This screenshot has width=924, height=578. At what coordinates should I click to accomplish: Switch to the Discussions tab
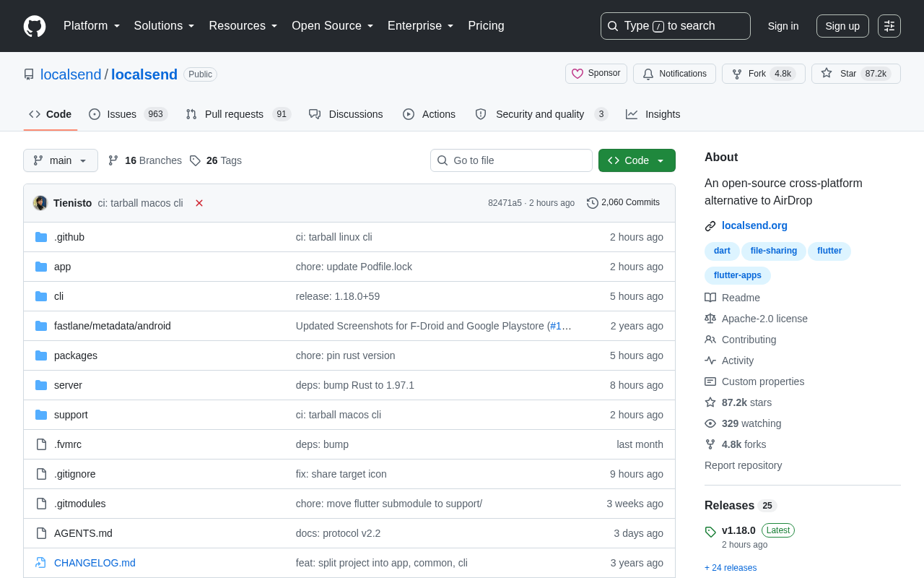pyautogui.click(x=346, y=114)
